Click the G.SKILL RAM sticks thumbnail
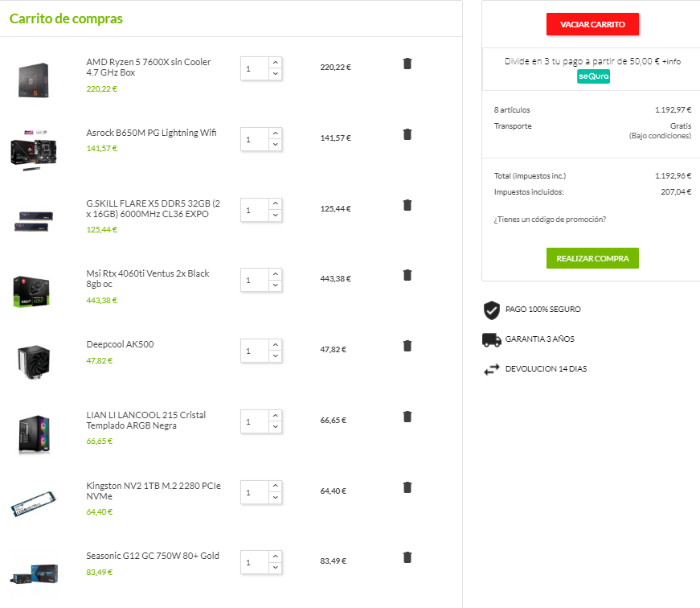This screenshot has height=608, width=700. click(34, 222)
